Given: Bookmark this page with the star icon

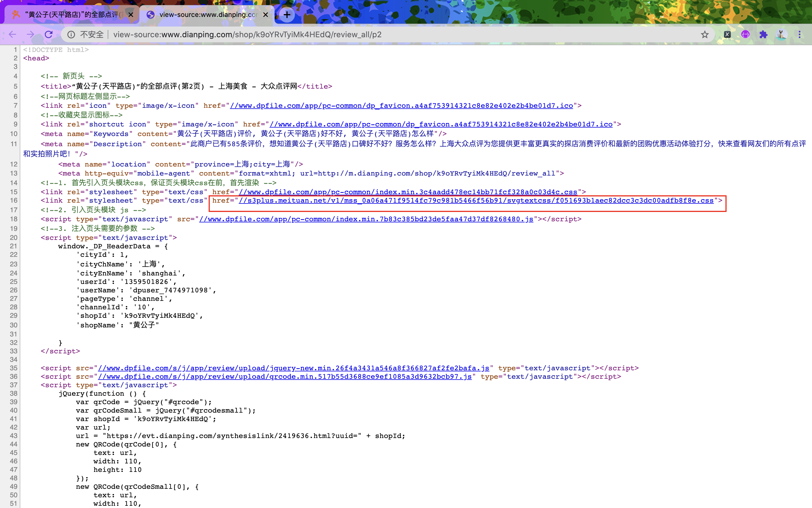Looking at the screenshot, I should (705, 35).
